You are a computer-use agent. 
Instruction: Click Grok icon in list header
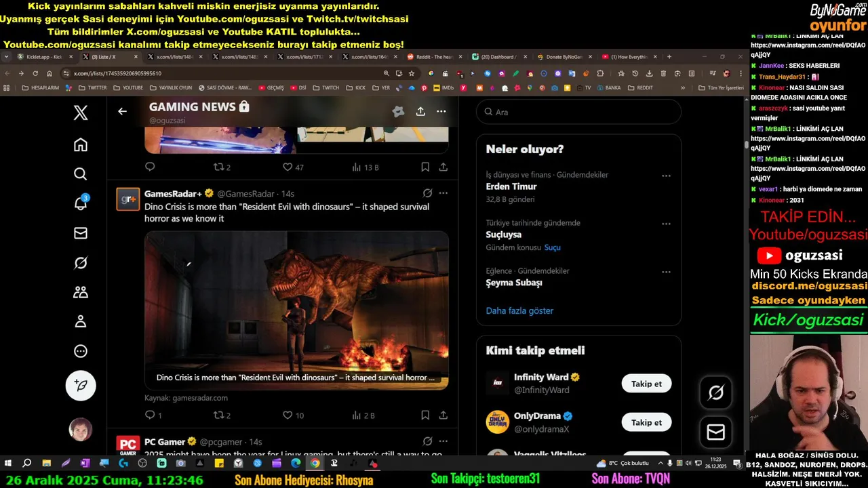click(398, 111)
